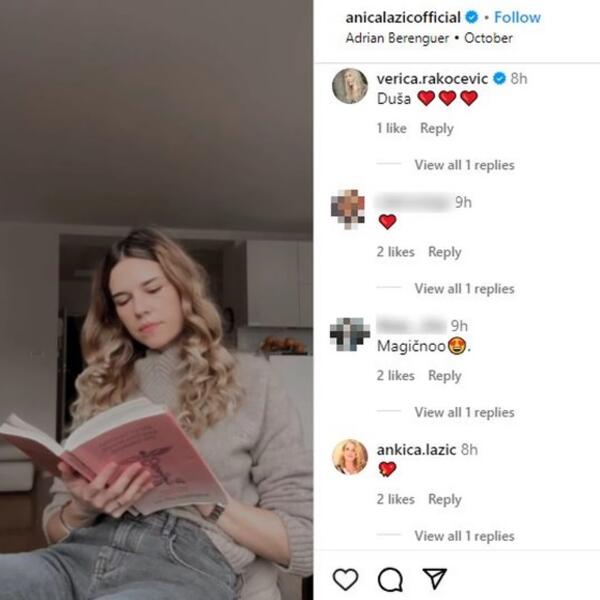
Task: Like the post with heart icon
Action: point(346,579)
